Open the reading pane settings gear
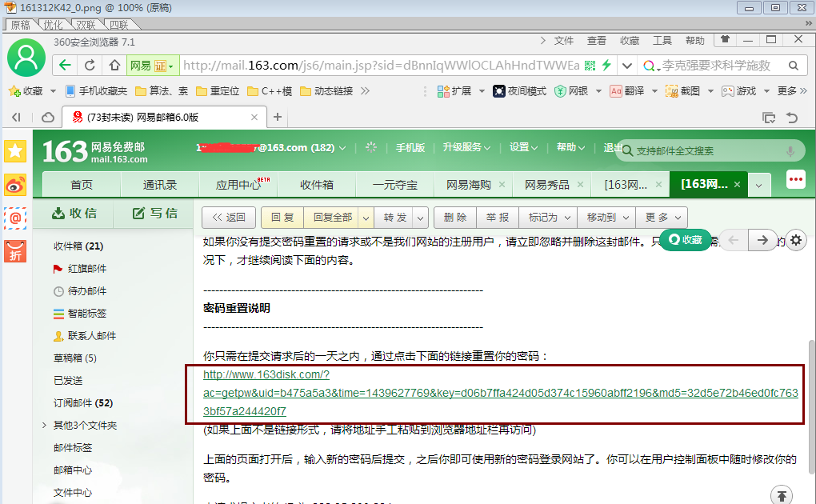 point(795,240)
